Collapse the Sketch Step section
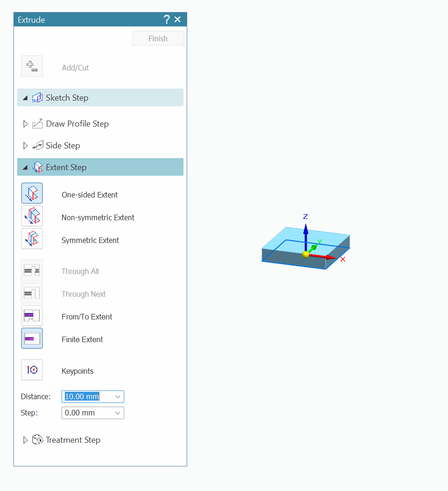Viewport: 448px width, 491px height. tap(25, 98)
